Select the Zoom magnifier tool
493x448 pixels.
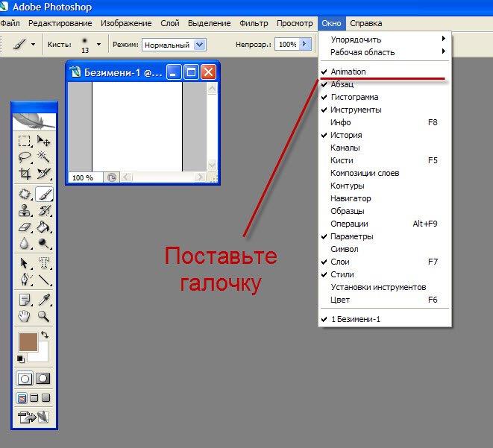[43, 316]
